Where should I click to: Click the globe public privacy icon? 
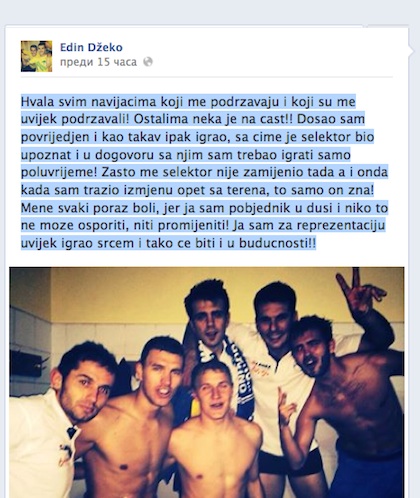[x=148, y=62]
